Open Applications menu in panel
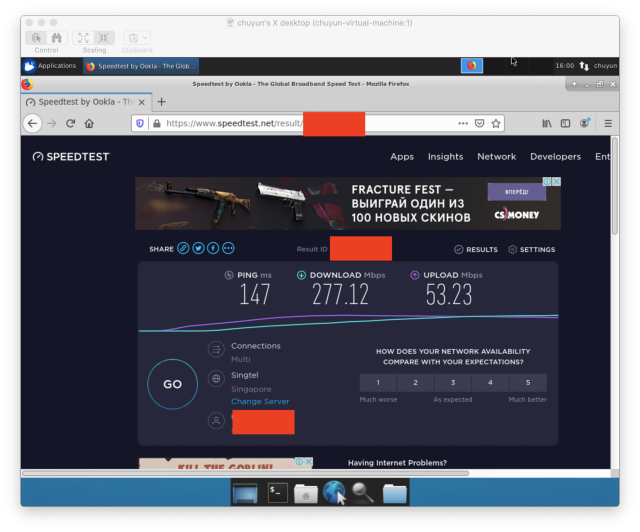640x532 pixels. [49, 66]
